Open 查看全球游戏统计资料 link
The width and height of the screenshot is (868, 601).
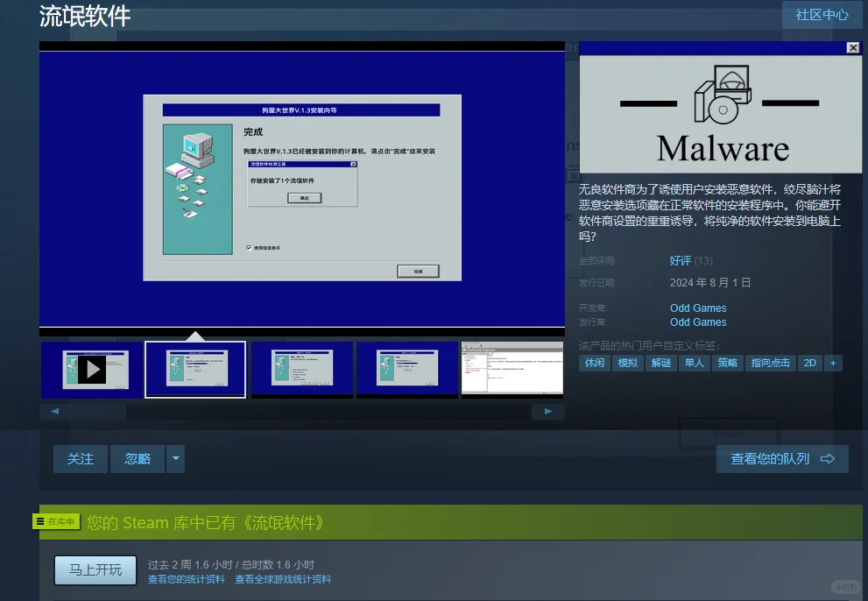click(x=283, y=579)
